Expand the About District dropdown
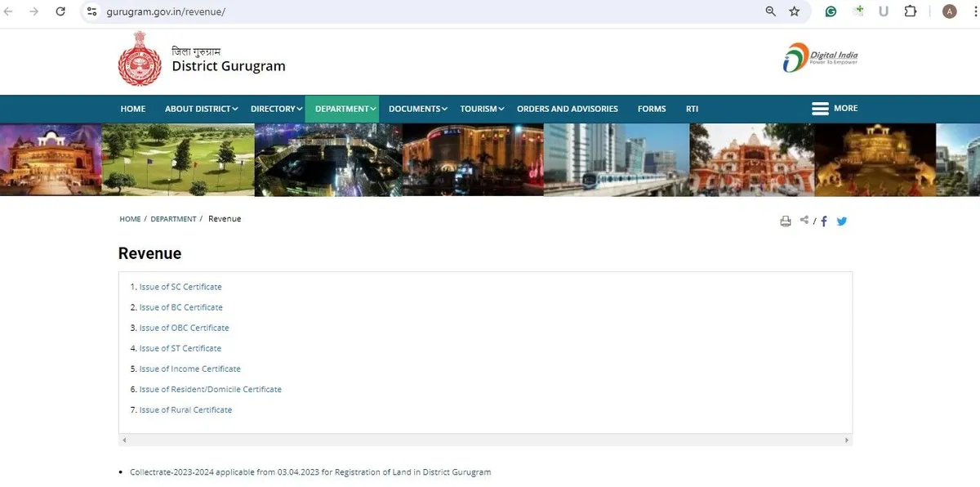This screenshot has height=487, width=980. click(x=201, y=109)
